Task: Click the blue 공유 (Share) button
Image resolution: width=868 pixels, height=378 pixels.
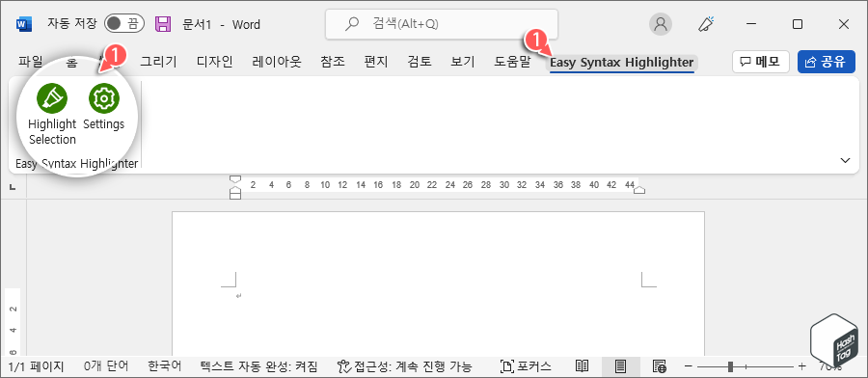Action: (827, 62)
